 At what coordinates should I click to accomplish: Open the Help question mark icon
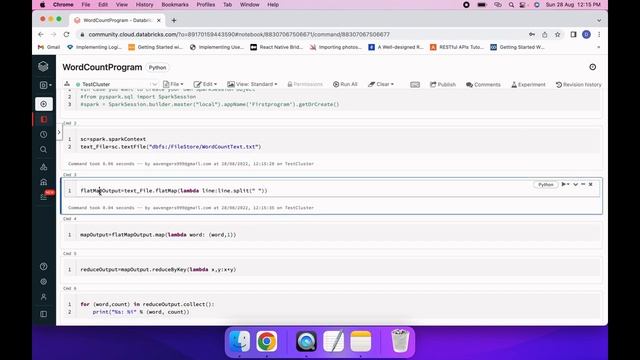(44, 266)
